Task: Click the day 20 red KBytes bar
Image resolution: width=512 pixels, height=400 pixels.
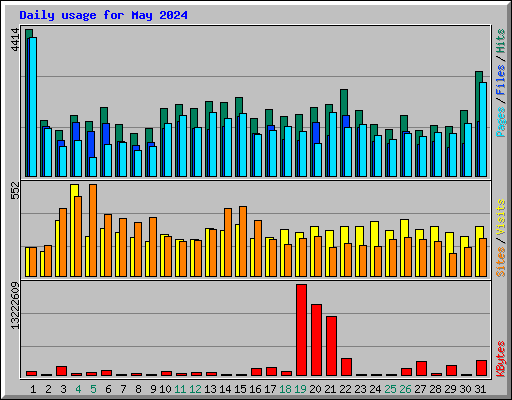Action: (316, 340)
